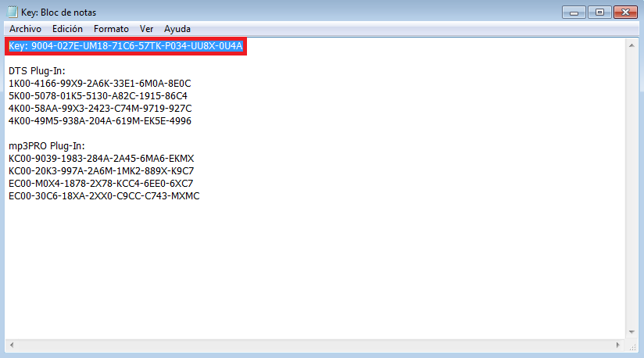Click the line 5K00-5078-01K5-5130-A82C-1915-86C4
The height and width of the screenshot is (358, 644).
[x=98, y=96]
